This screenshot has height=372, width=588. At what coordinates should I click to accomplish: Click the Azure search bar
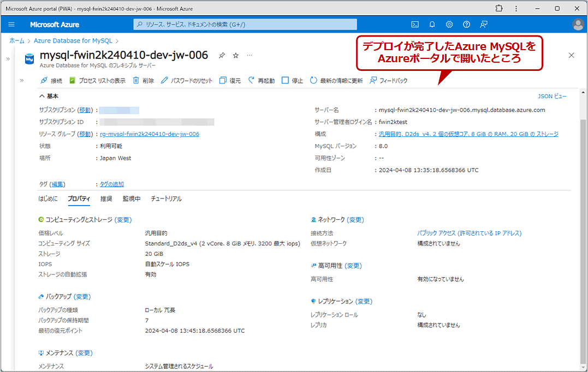pos(245,24)
